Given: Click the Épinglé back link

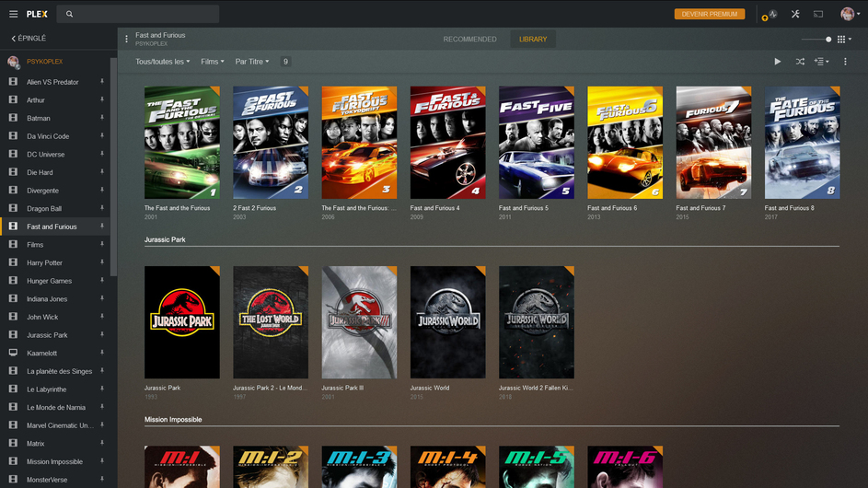Looking at the screenshot, I should coord(29,39).
